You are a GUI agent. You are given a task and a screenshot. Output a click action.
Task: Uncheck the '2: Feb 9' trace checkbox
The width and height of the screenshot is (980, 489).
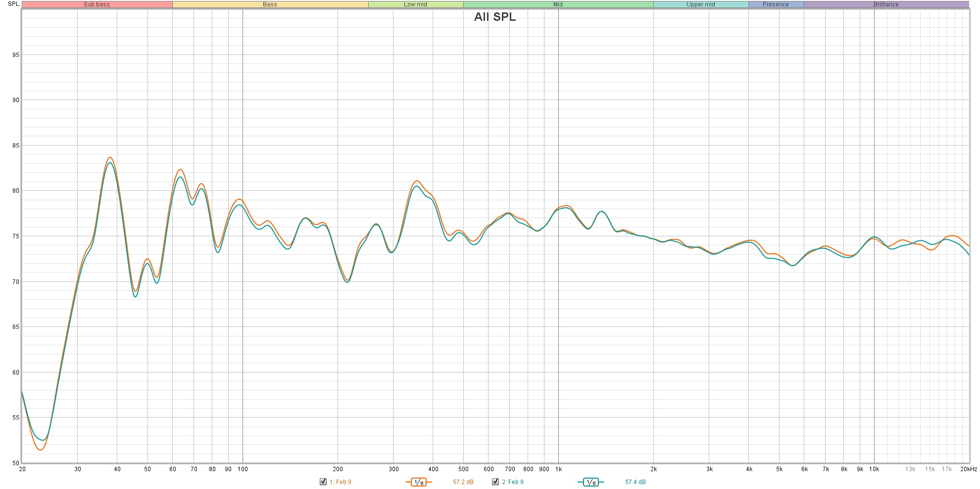coord(495,482)
